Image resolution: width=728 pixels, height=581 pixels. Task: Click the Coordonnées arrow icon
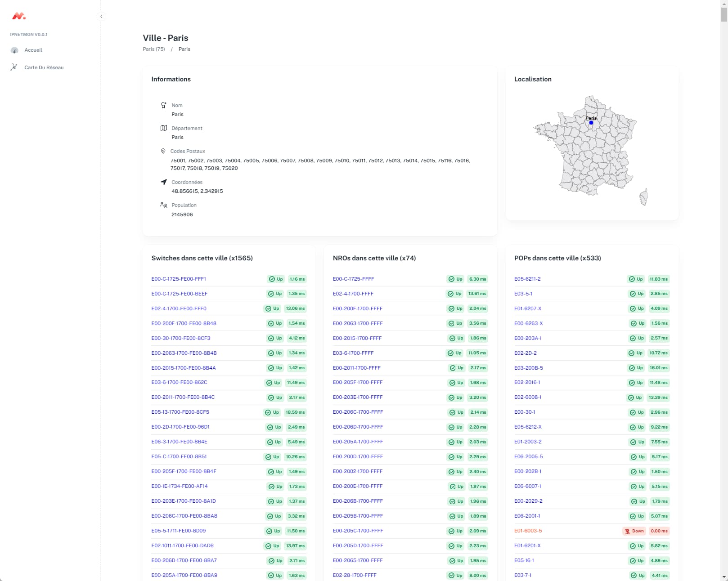(164, 182)
